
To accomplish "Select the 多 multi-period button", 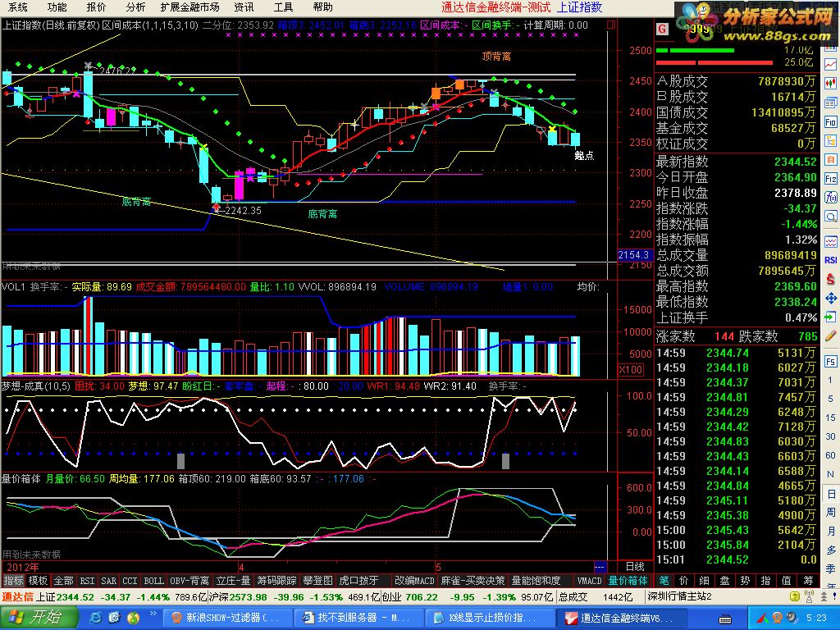I will click(831, 550).
